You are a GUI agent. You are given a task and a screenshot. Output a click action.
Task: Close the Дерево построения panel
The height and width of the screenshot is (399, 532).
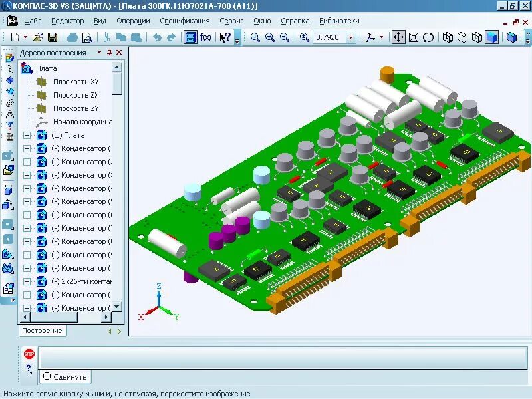(119, 53)
